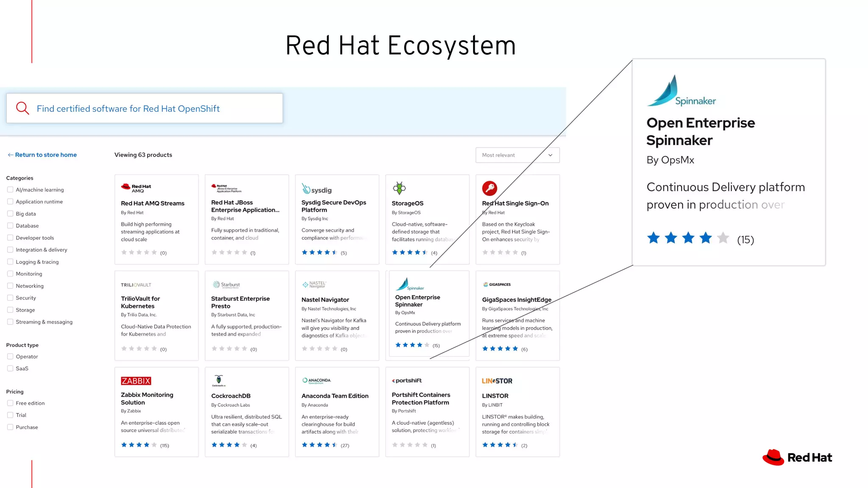
Task: Check the Developer tools category
Action: coord(10,238)
